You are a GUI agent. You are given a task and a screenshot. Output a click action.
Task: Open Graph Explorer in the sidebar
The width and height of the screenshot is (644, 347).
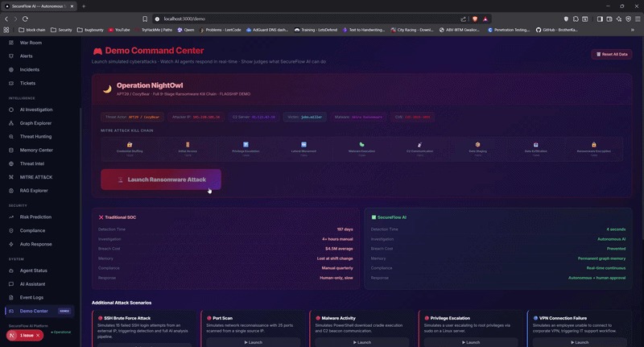(35, 123)
